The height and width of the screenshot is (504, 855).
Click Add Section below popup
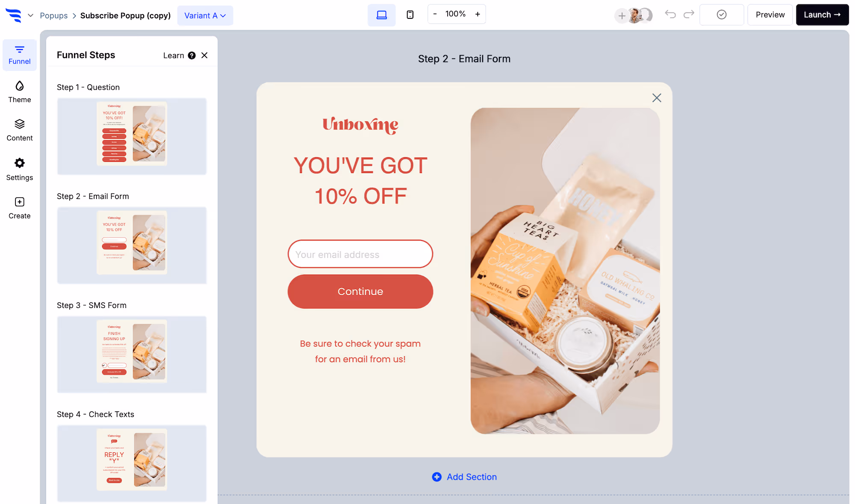[464, 477]
